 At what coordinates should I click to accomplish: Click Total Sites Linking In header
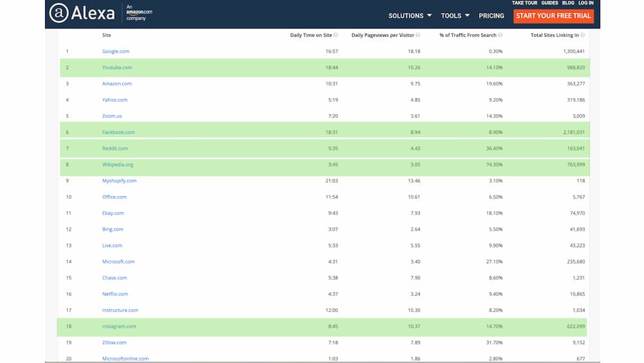click(x=554, y=35)
